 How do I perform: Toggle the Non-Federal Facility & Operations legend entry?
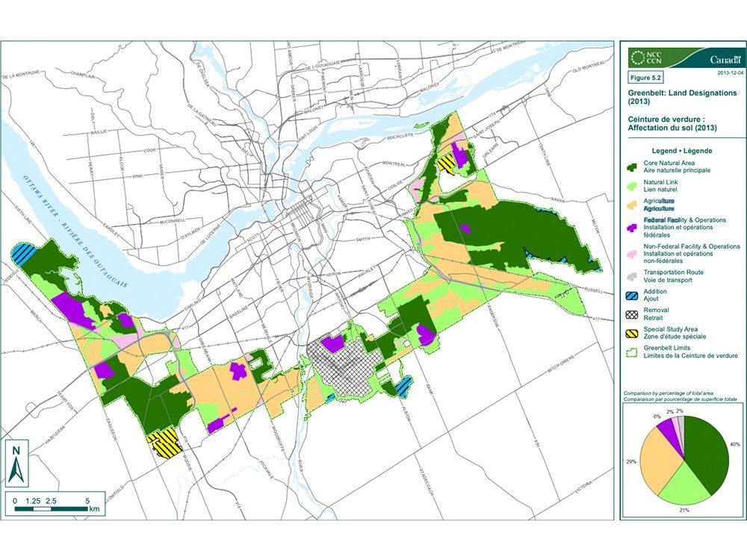tap(631, 255)
